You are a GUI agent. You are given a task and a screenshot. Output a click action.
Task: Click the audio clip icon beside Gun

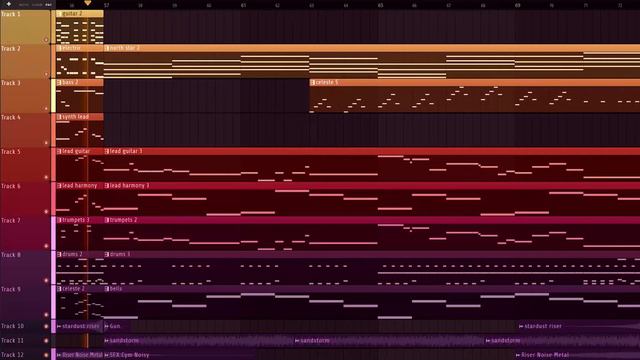tap(107, 326)
